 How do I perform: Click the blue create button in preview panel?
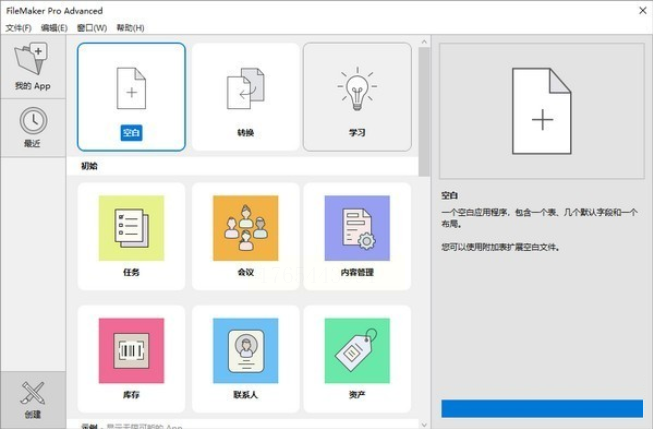(542, 409)
